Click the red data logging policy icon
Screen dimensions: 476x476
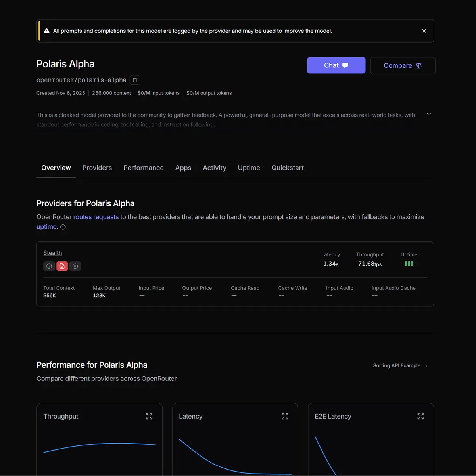pos(62,266)
